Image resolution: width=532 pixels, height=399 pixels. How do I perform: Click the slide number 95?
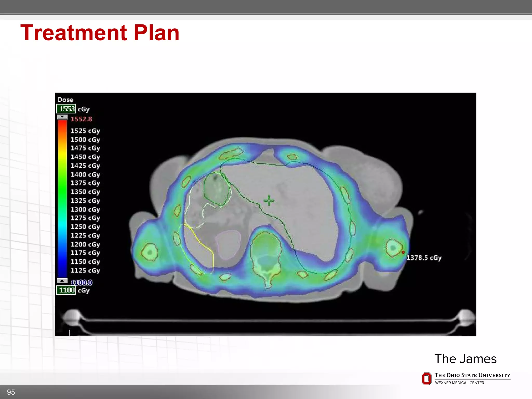(11, 392)
